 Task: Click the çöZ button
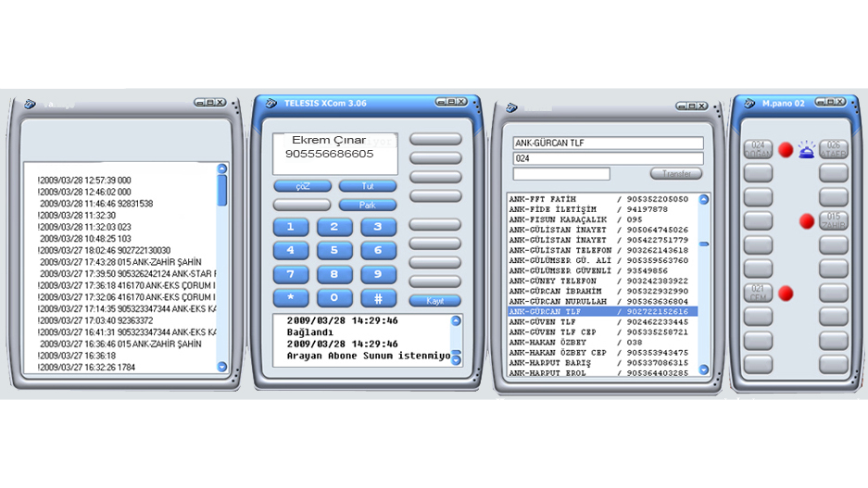(x=302, y=186)
